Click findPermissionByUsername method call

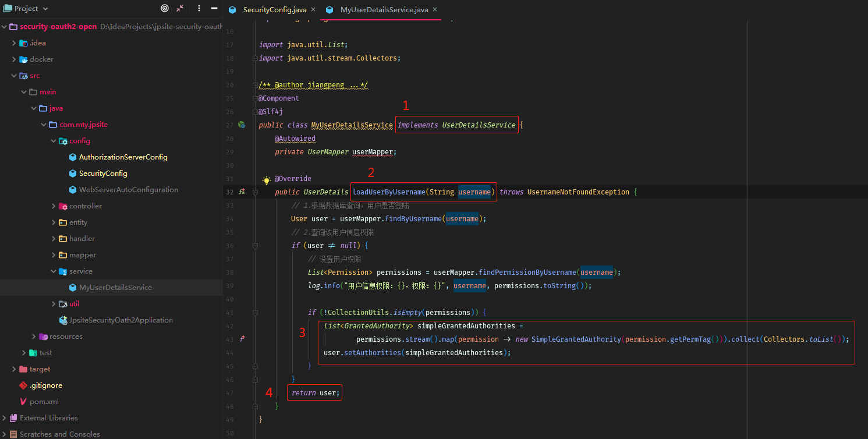tap(527, 272)
